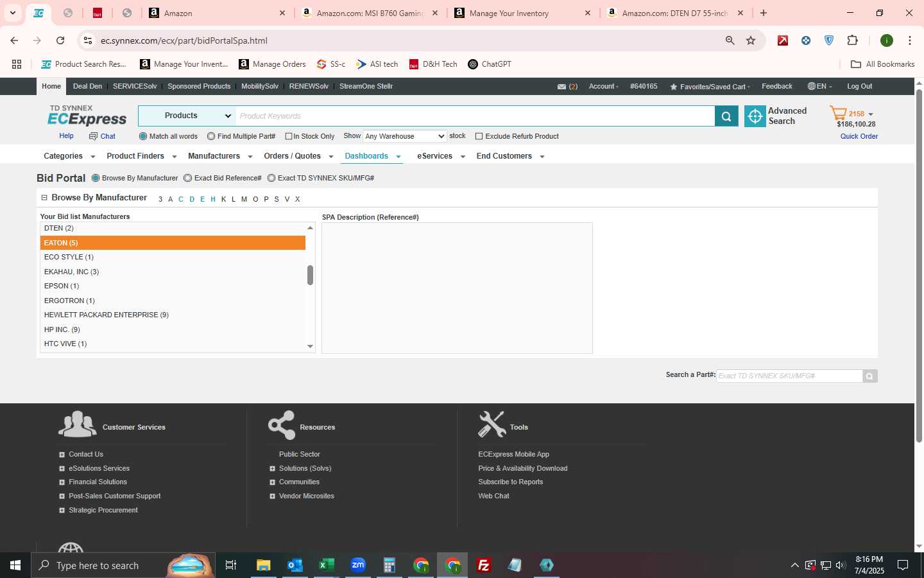Click the page vertical scrollbar thumb
The height and width of the screenshot is (578, 924).
pyautogui.click(x=919, y=266)
